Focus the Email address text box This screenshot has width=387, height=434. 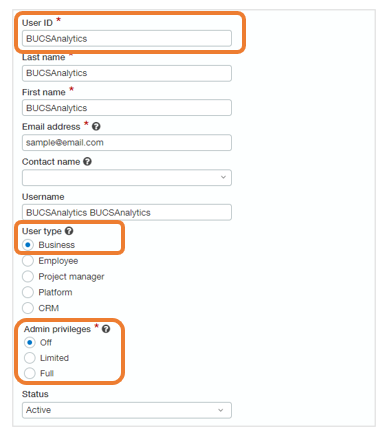(x=127, y=143)
